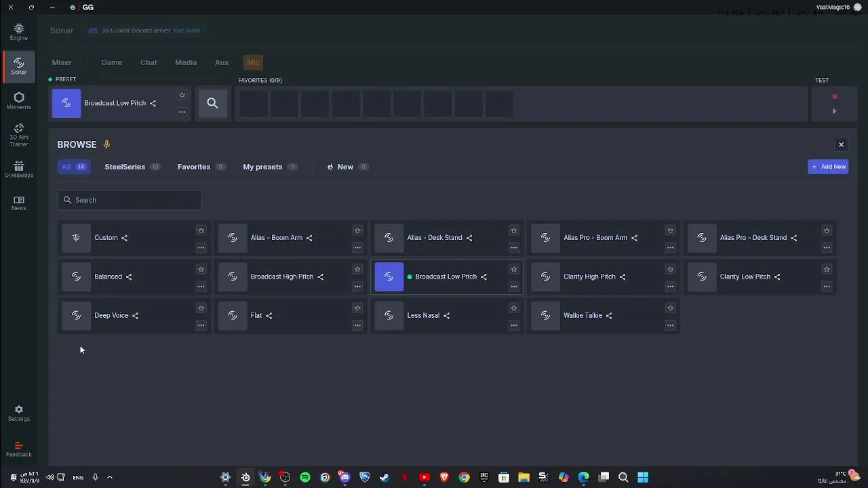868x488 pixels.
Task: Open the Feedback option in sidebar
Action: (18, 449)
